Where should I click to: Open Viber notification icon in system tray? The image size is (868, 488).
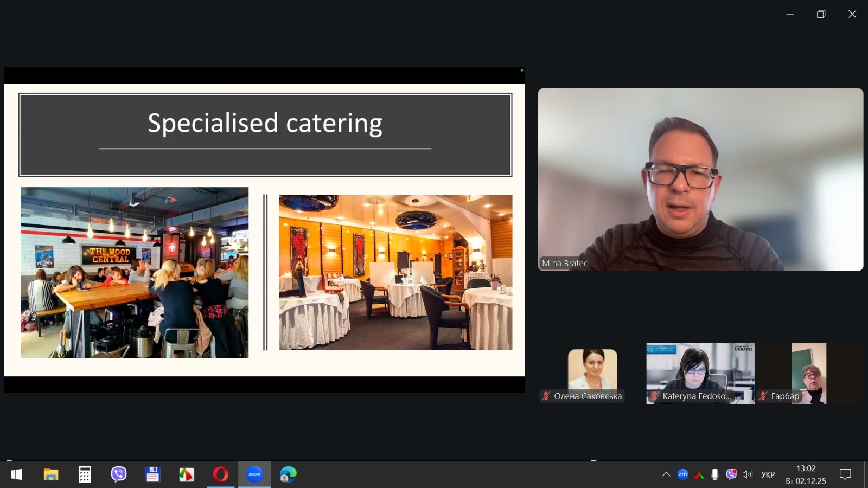coord(731,474)
